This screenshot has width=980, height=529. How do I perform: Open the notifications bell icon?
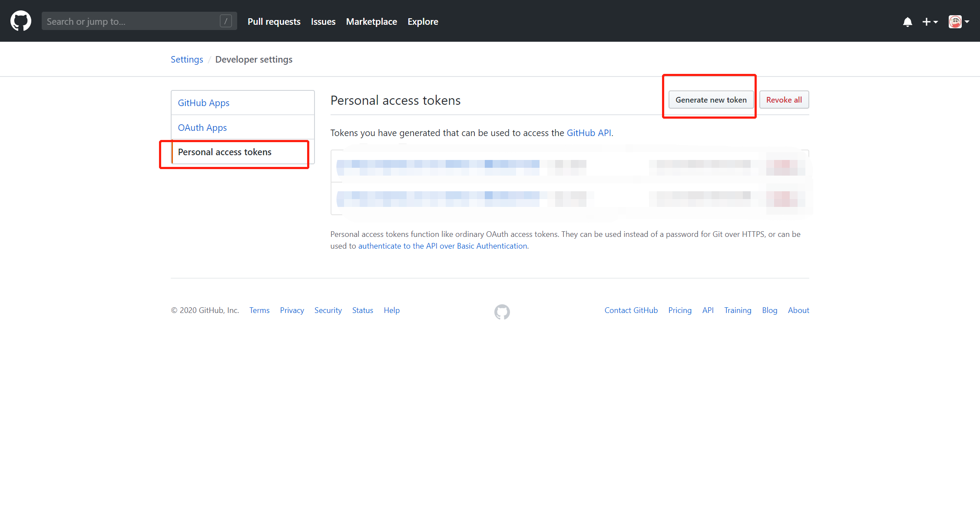(907, 22)
